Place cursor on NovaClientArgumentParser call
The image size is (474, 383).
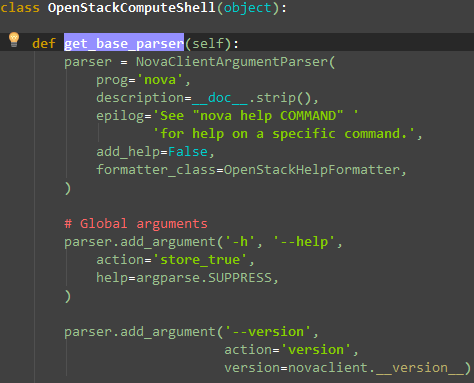(232, 62)
